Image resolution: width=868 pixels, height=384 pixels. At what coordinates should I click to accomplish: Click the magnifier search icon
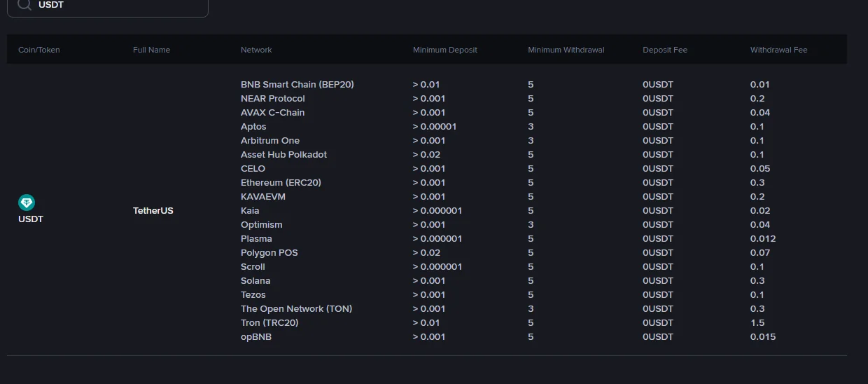[24, 4]
